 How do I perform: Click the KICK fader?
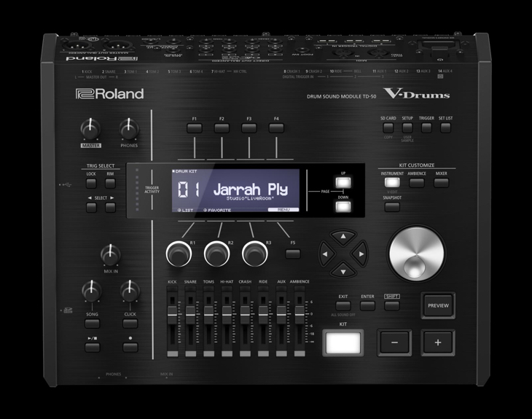173,316
